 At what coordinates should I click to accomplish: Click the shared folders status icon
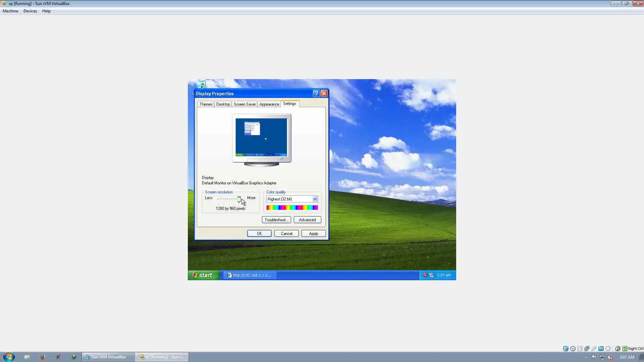[601, 349]
